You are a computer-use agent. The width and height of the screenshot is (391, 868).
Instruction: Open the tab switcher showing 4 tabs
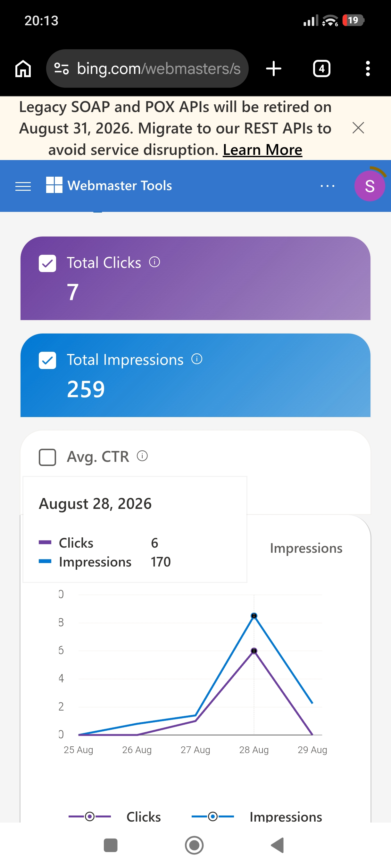321,68
